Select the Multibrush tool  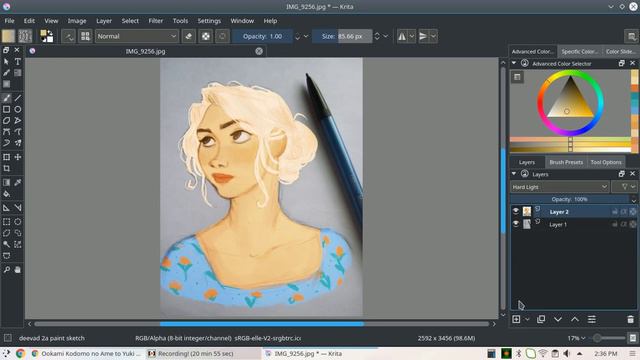click(18, 143)
